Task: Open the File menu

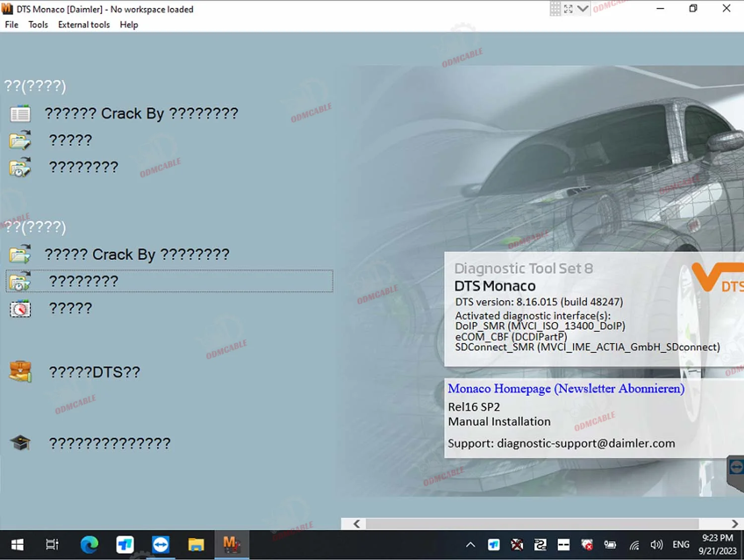Action: [11, 25]
